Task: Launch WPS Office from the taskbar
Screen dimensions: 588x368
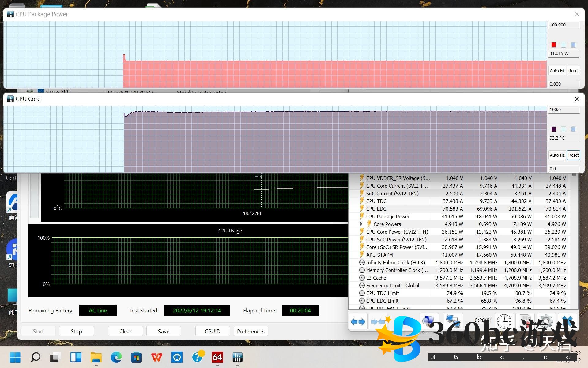Action: [157, 357]
